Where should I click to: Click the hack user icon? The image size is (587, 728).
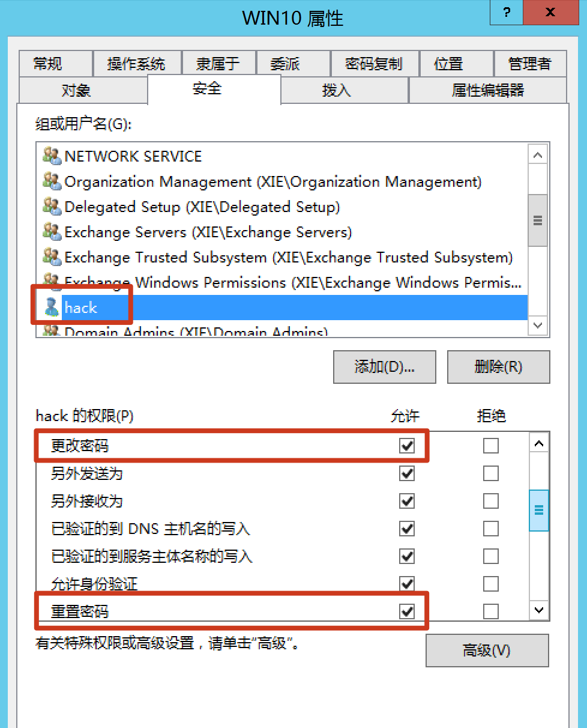pos(52,308)
